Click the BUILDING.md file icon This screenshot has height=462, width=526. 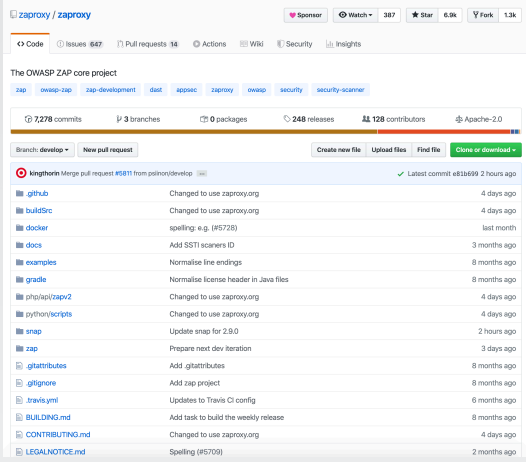19,417
